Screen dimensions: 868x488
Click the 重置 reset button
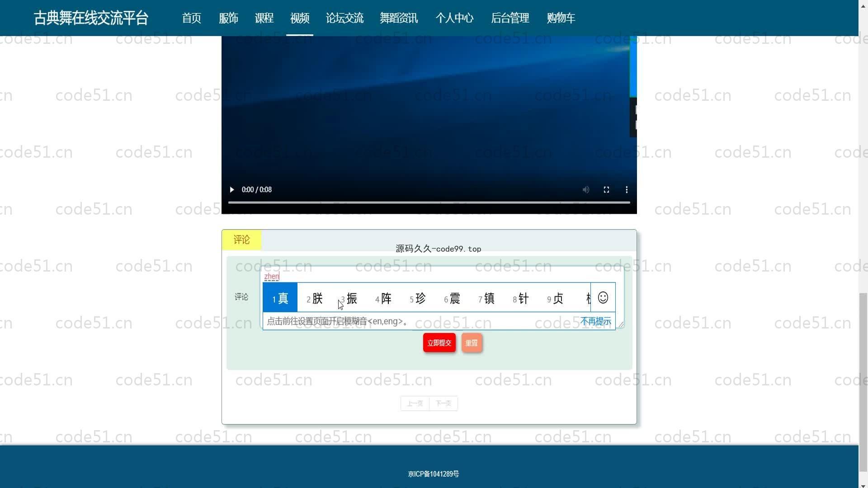click(x=472, y=343)
